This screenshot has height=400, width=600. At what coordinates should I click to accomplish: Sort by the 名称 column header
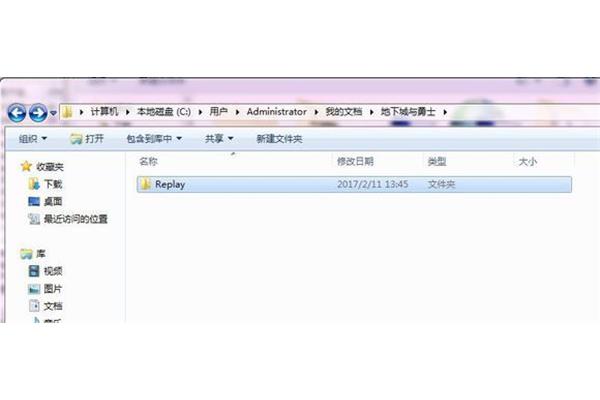148,162
